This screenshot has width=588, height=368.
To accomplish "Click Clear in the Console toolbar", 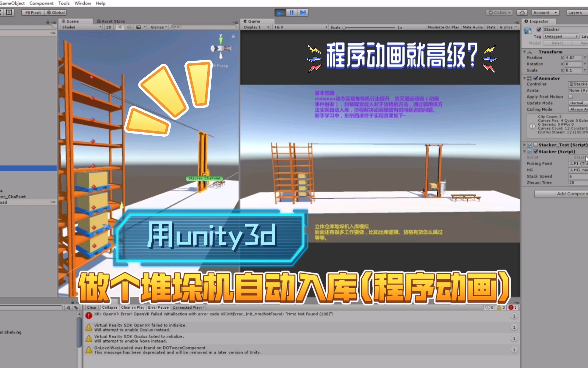I will coord(91,307).
